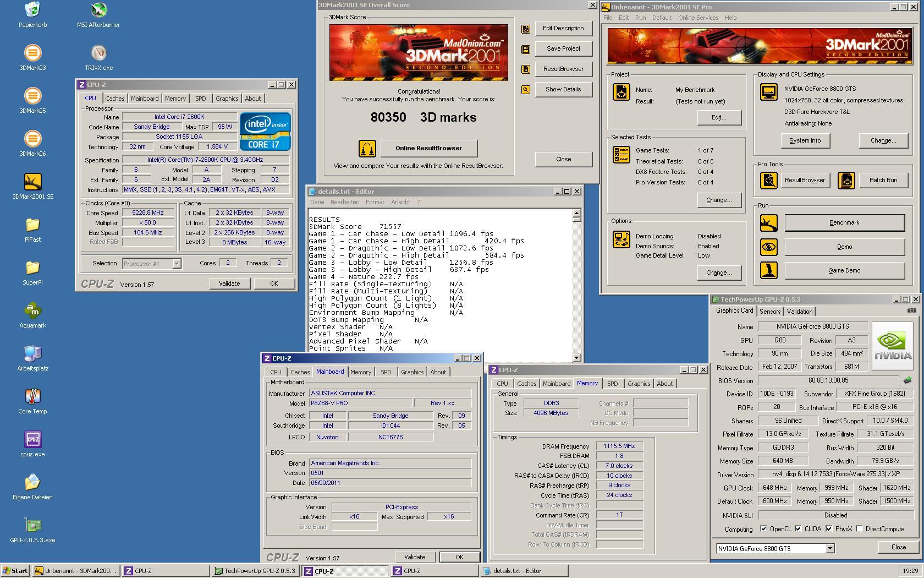
Task: Click Change button under Display and CPU Settings
Action: click(x=883, y=141)
